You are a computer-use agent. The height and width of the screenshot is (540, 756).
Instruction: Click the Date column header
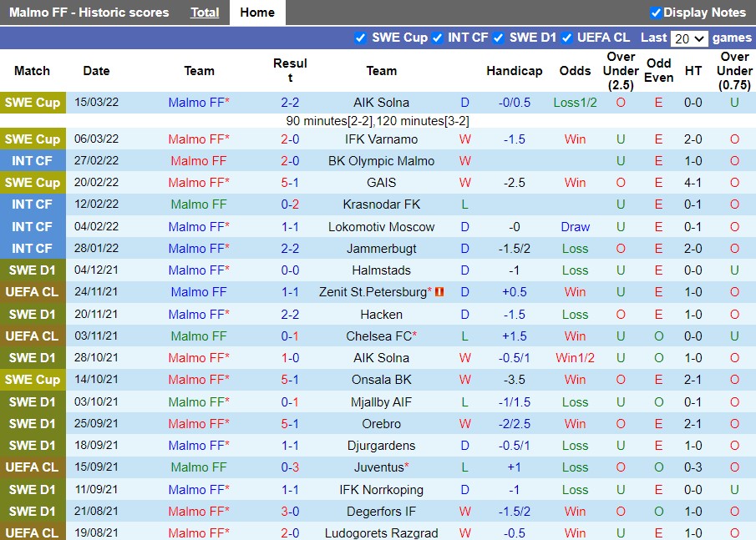96,71
